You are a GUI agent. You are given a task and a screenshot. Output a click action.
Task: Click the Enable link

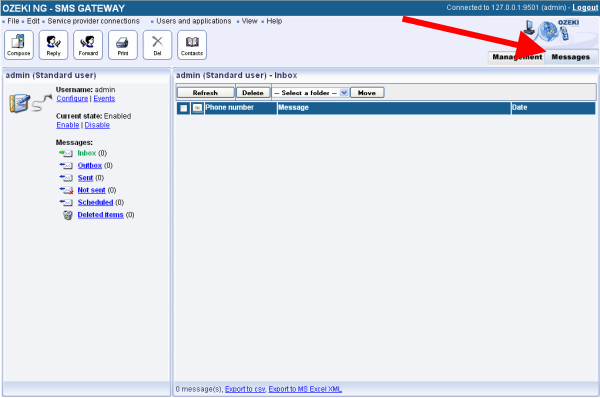point(68,125)
